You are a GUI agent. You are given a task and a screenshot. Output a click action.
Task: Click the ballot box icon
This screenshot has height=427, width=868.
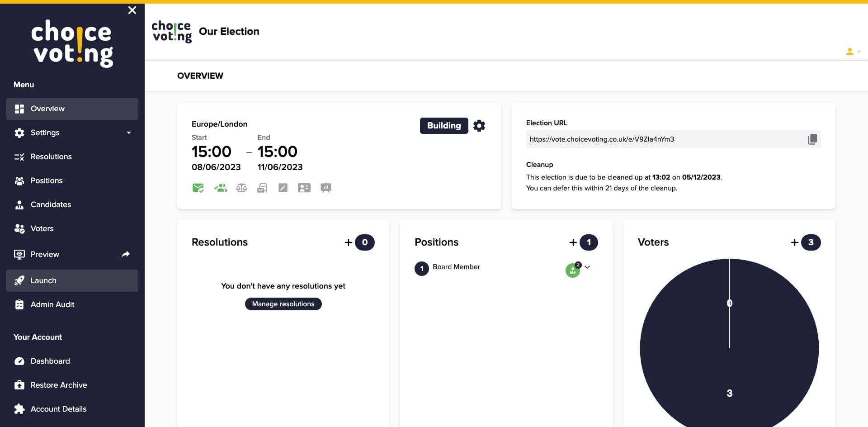coord(262,188)
